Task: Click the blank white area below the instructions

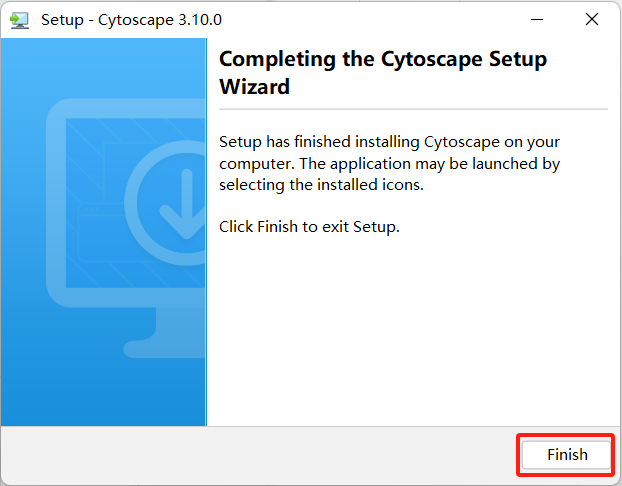Action: point(412,330)
